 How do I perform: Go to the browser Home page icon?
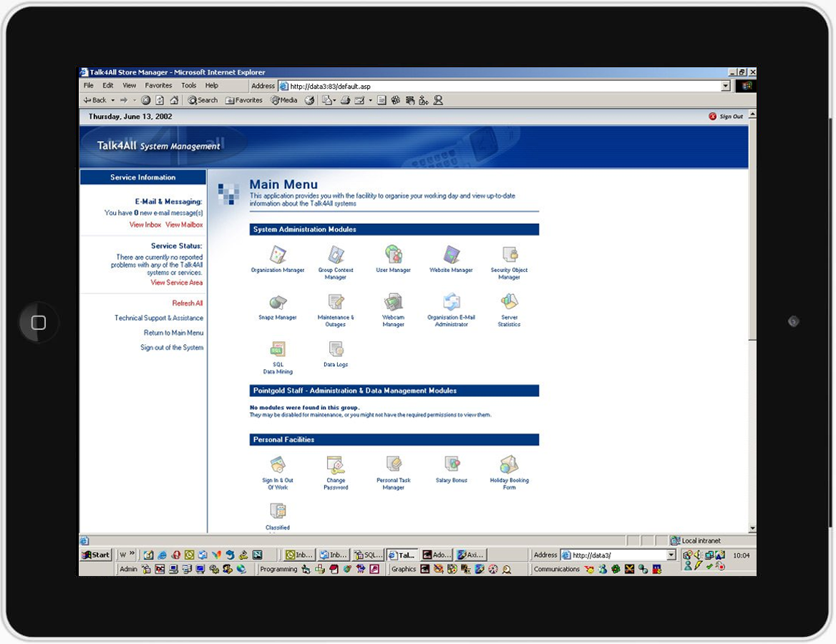pos(174,100)
